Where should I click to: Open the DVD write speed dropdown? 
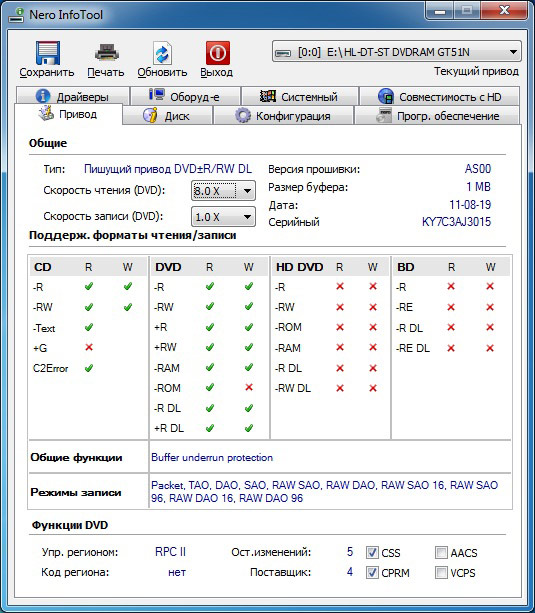(x=223, y=217)
